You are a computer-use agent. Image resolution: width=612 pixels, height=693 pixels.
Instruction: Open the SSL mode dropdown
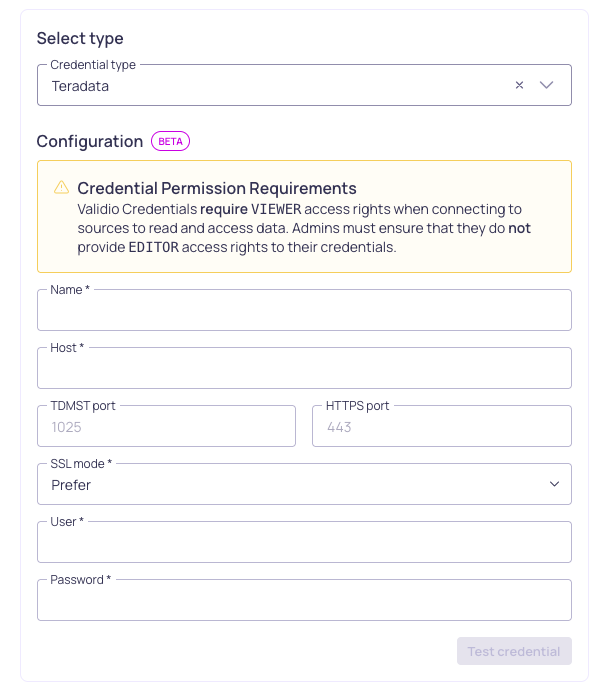click(304, 484)
